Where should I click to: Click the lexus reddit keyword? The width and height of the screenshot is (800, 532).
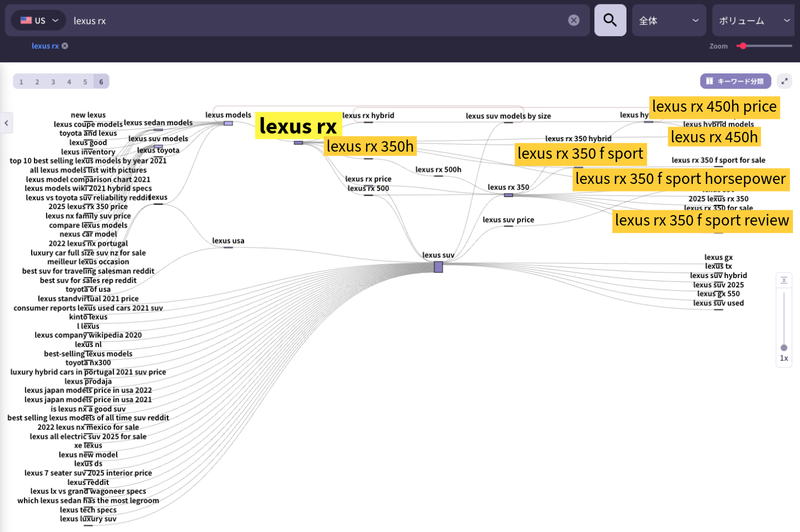(88, 482)
